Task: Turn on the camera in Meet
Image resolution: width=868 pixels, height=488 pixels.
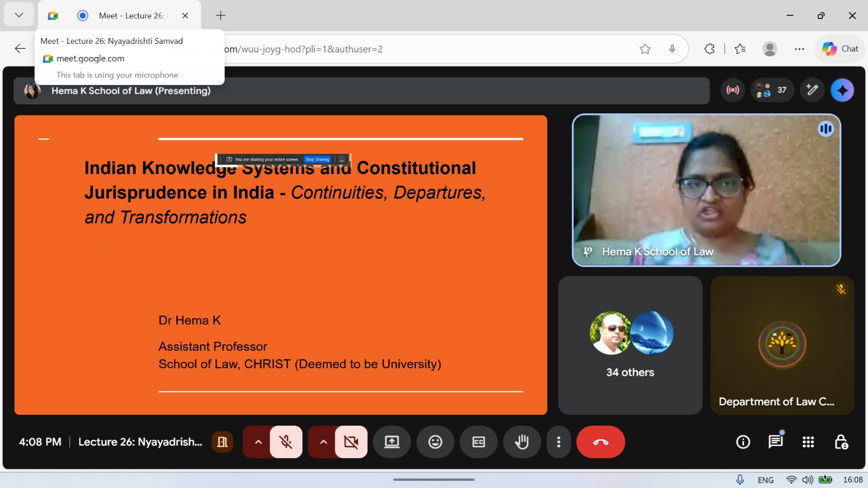Action: pos(351,442)
